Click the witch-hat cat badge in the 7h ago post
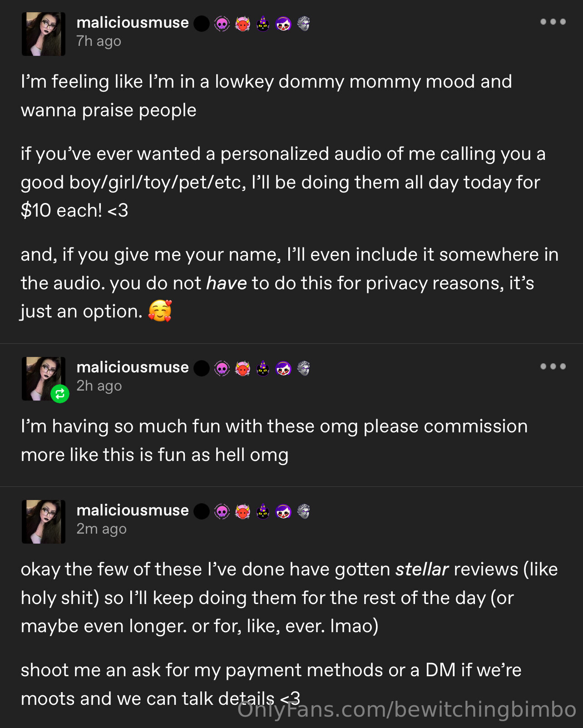Screen dimensions: 583x728 pos(263,24)
